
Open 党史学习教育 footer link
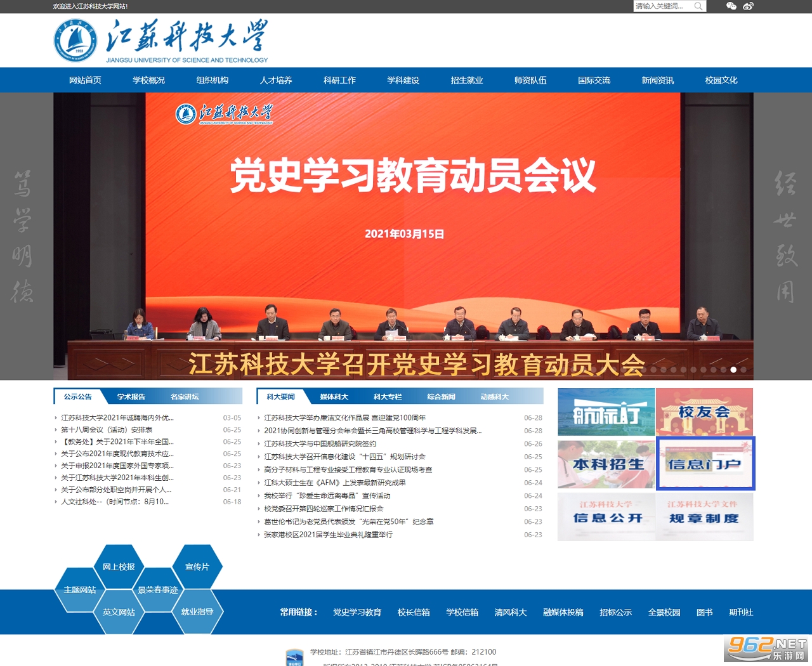click(357, 612)
